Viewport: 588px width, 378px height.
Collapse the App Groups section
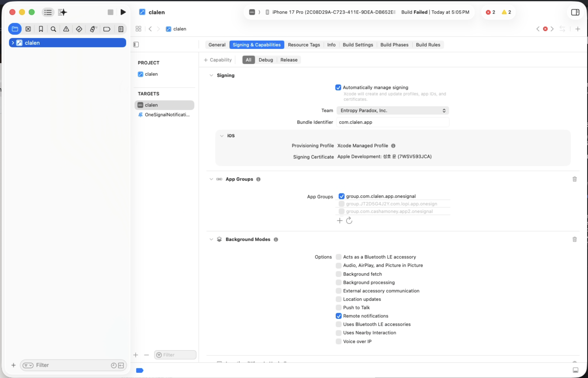point(211,179)
